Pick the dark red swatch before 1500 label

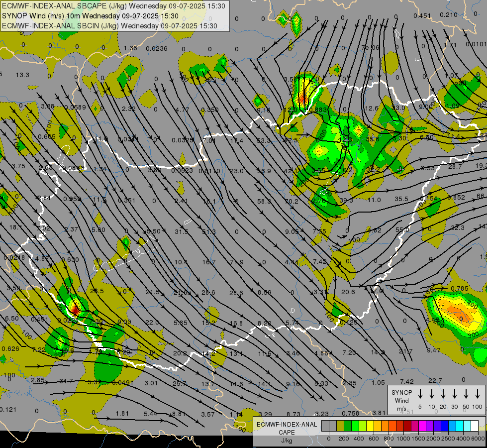tap(408, 426)
